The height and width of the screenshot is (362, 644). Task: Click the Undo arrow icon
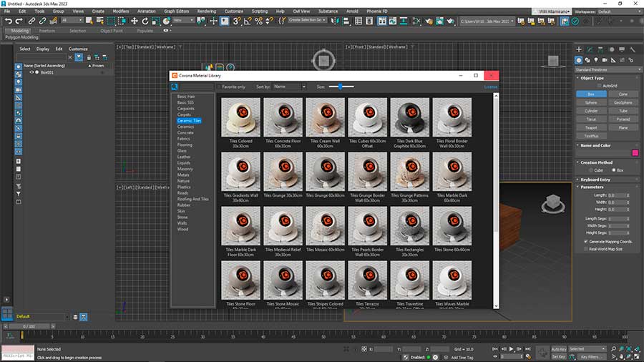(x=8, y=21)
